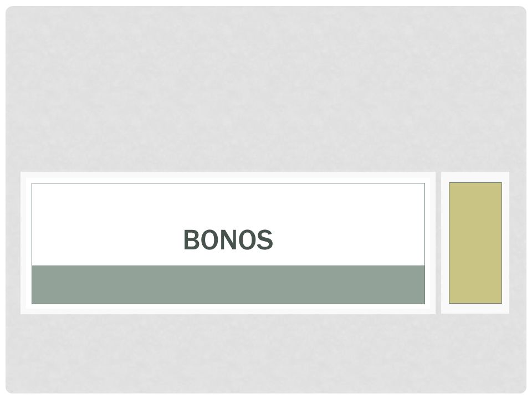Click the second O in BONOS
This screenshot has width=532, height=399.
coord(247,240)
